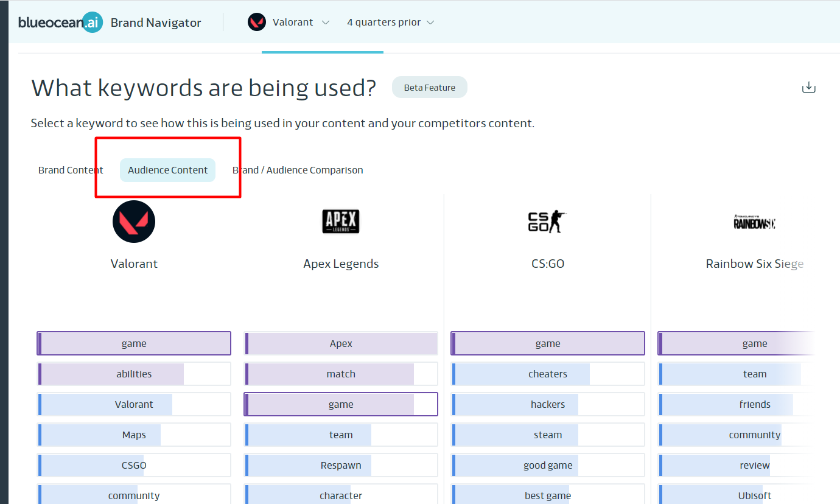Select keyword Apex under Apex Legends
The height and width of the screenshot is (504, 840).
coord(341,344)
